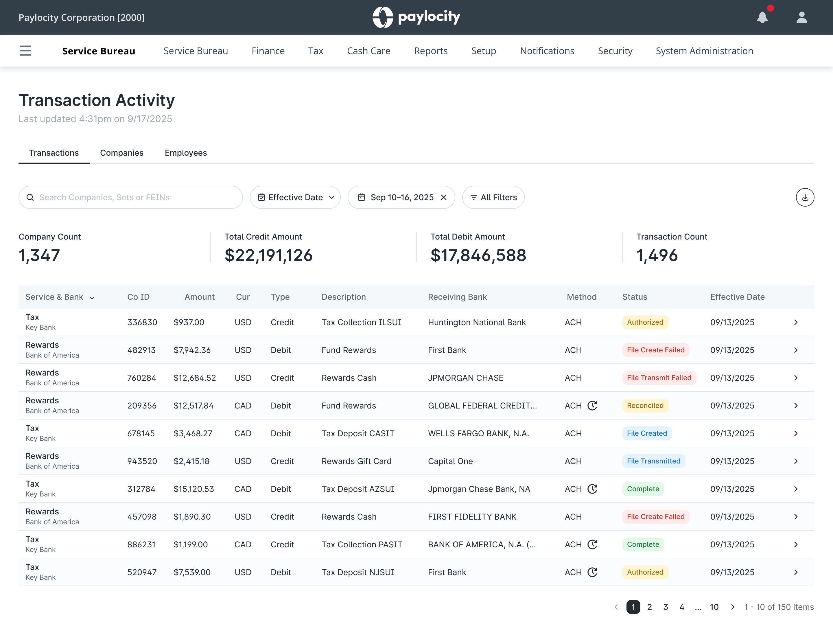The width and height of the screenshot is (833, 644).
Task: Click the notifications bell icon
Action: tap(762, 18)
